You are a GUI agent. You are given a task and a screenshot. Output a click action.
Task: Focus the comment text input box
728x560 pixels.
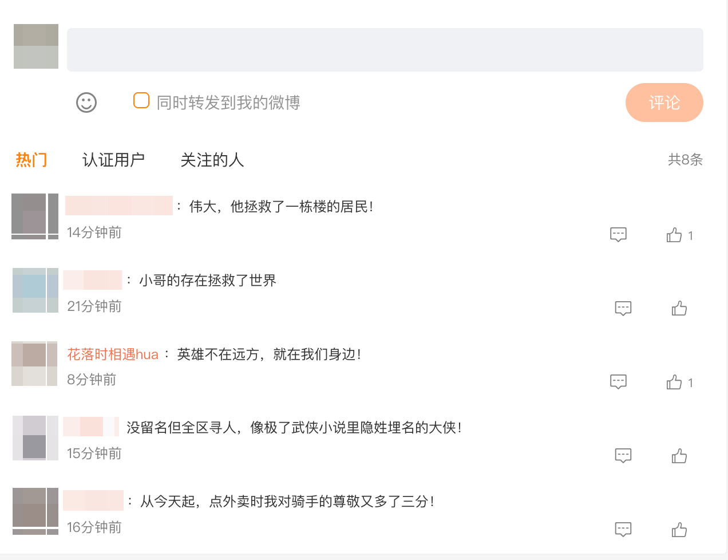385,50
